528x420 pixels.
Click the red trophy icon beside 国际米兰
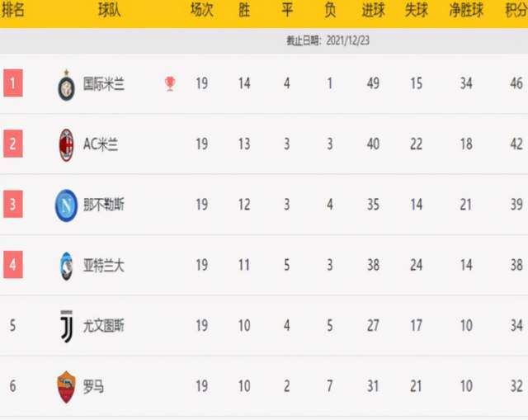[x=170, y=84]
